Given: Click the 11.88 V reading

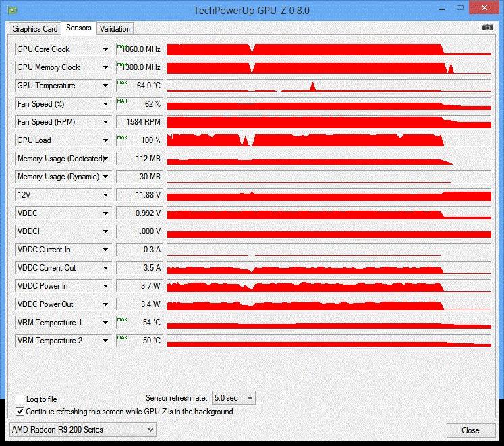Looking at the screenshot, I should click(x=139, y=195).
